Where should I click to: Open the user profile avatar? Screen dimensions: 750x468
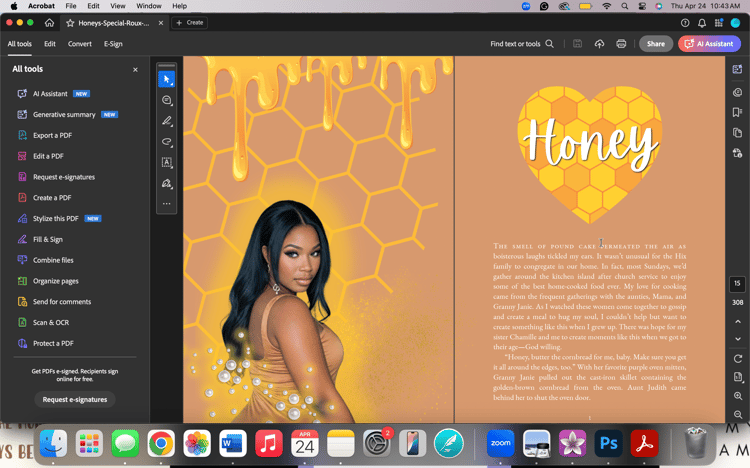(x=736, y=23)
